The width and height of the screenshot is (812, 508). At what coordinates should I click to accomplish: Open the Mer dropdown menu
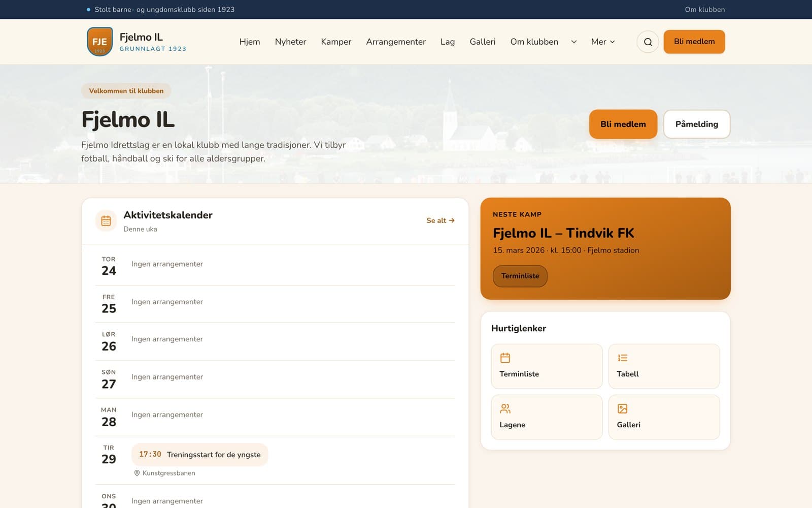[603, 42]
